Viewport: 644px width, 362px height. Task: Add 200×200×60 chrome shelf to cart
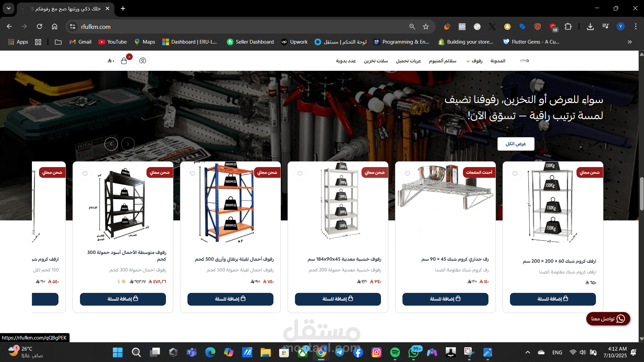point(553,299)
